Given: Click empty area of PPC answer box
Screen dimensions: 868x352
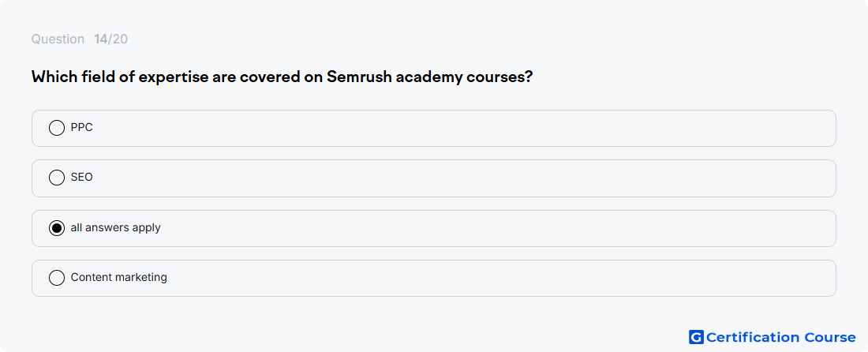Looking at the screenshot, I should click(x=465, y=128).
